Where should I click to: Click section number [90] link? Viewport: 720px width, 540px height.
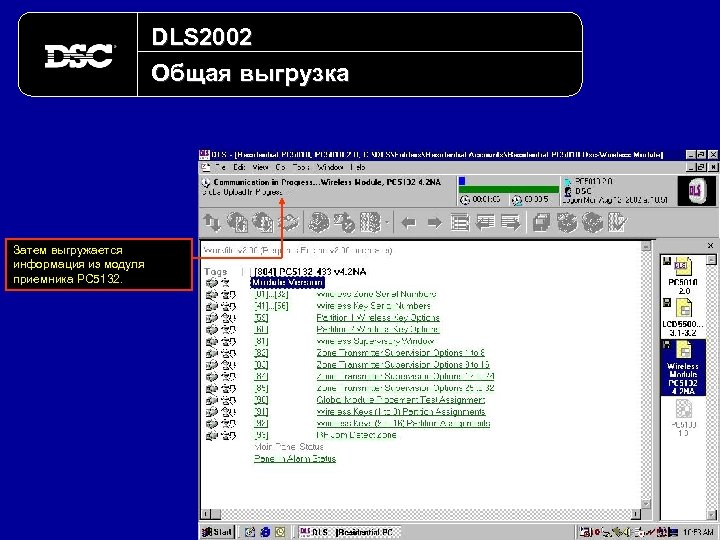(x=261, y=400)
